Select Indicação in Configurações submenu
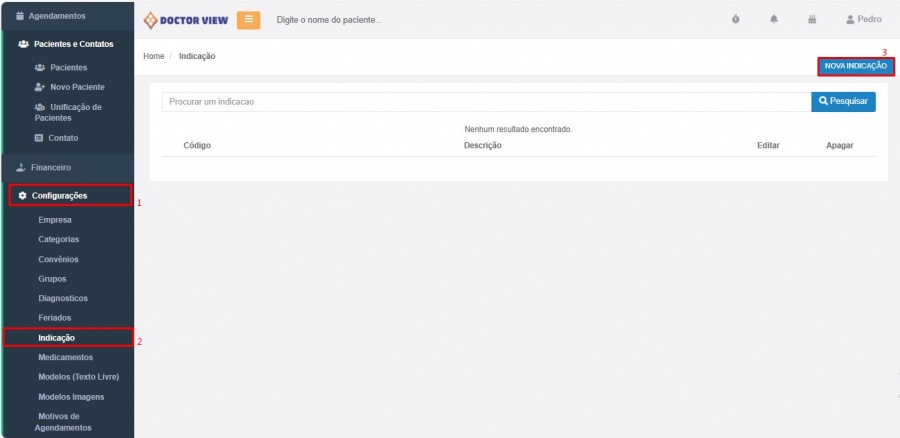900x438 pixels. pyautogui.click(x=56, y=338)
